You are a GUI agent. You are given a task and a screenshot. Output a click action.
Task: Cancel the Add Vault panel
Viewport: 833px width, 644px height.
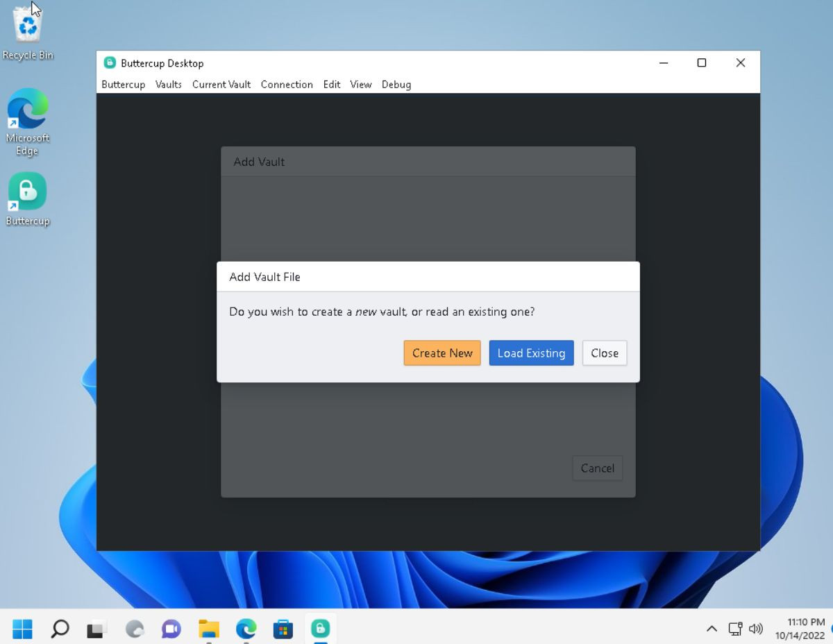click(x=597, y=468)
